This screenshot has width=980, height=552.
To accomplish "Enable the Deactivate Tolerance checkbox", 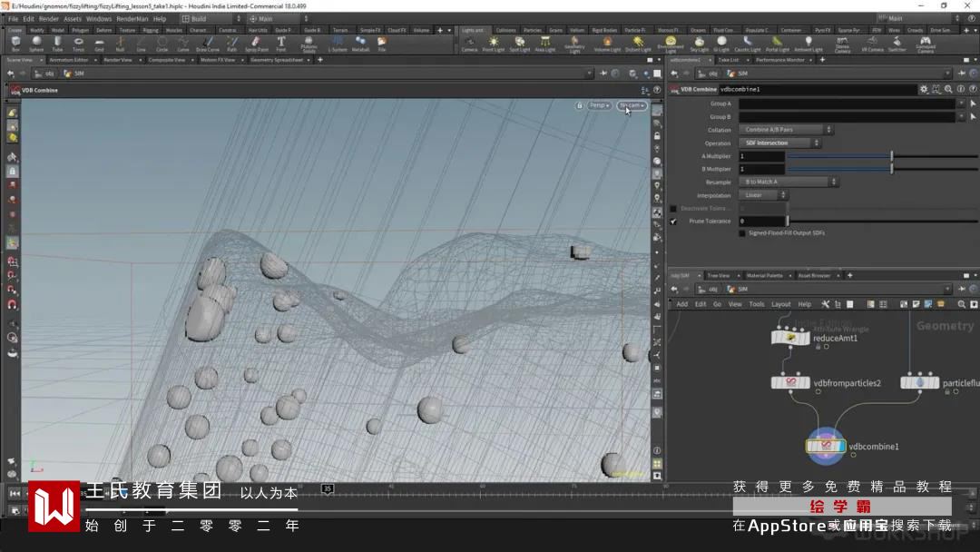I will pyautogui.click(x=673, y=209).
